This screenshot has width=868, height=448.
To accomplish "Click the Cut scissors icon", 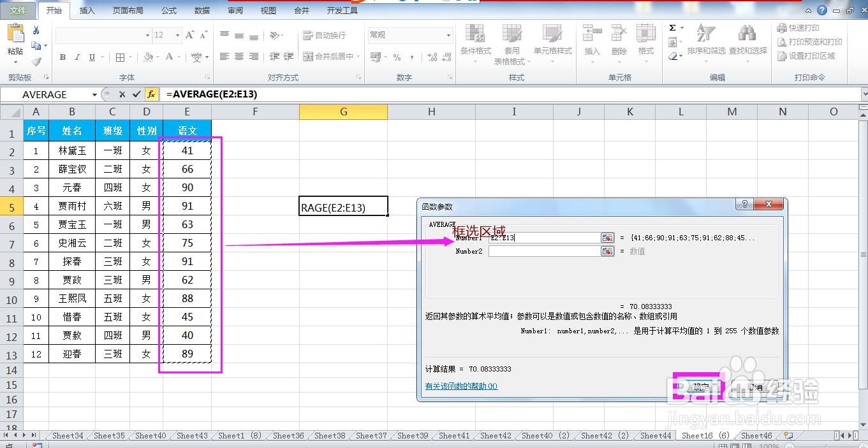I will tap(36, 30).
